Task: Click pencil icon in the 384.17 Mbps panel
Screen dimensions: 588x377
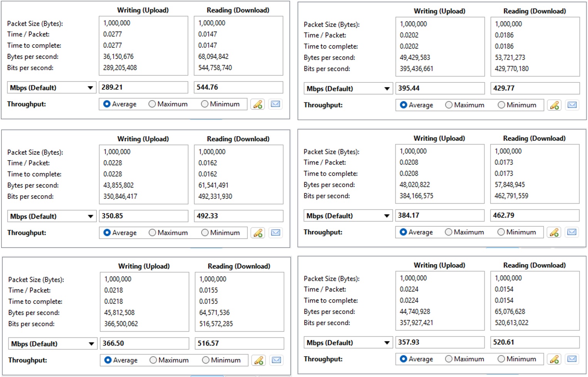Action: coord(554,232)
